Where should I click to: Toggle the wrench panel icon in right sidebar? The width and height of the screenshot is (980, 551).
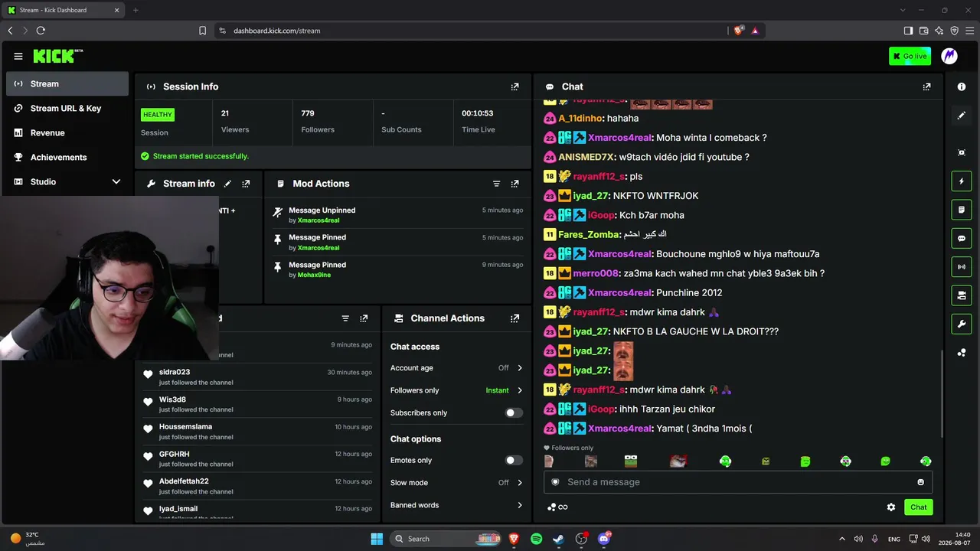point(962,324)
